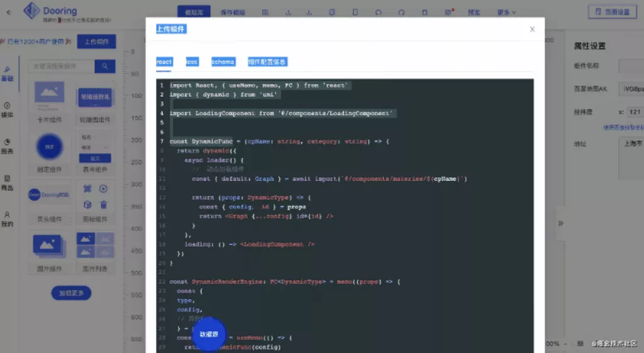Click the 加载更多 button

coord(71,293)
